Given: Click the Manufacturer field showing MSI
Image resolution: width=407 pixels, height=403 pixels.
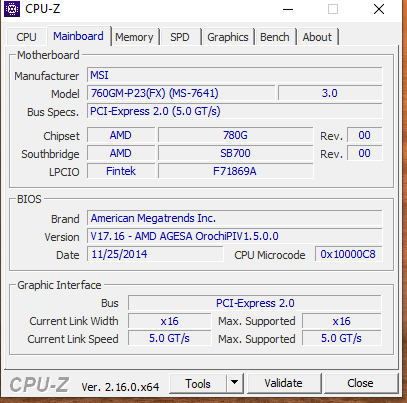Looking at the screenshot, I should (x=235, y=75).
